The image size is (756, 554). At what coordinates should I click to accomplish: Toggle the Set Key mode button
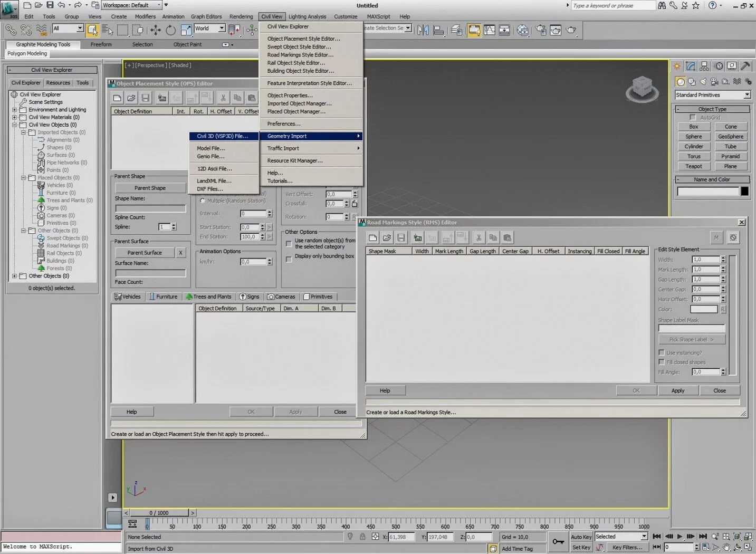point(581,548)
